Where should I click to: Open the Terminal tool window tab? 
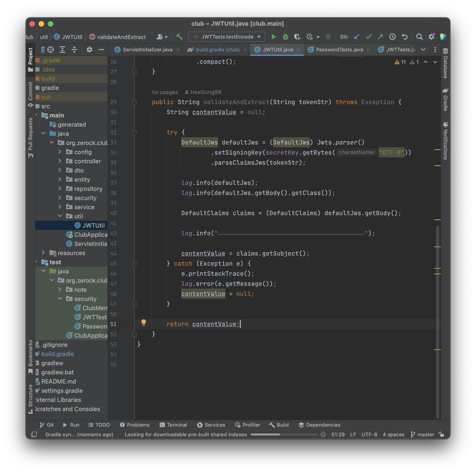174,425
